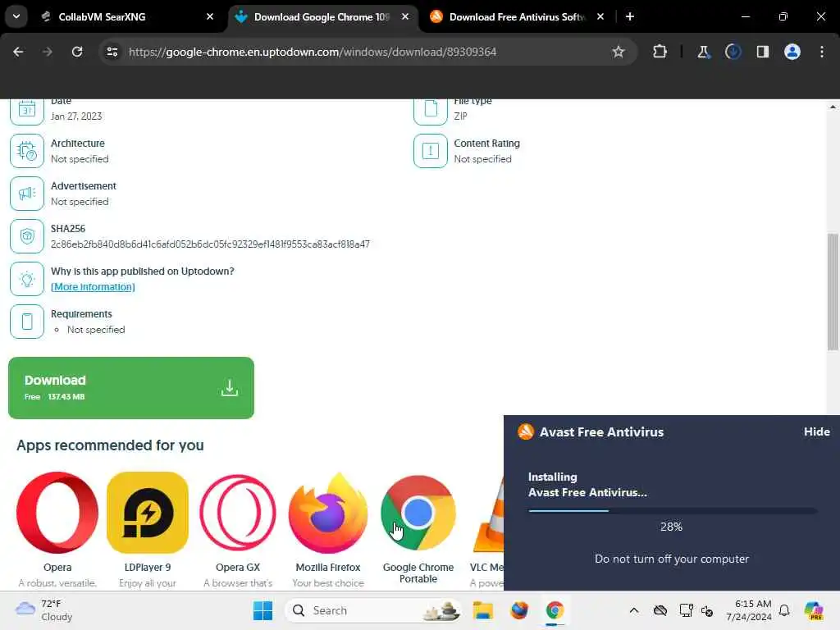840x630 pixels.
Task: Click the Apps recommended for you heading
Action: click(110, 445)
